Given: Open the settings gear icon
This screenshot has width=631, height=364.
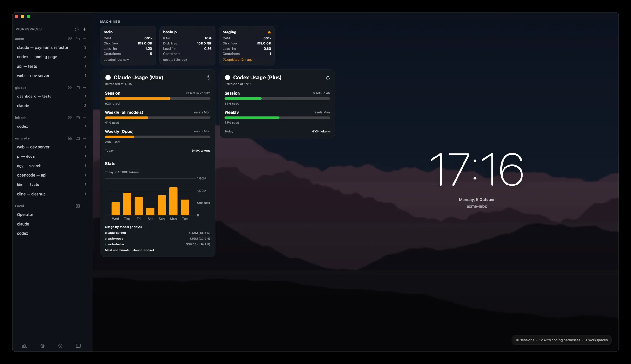Looking at the screenshot, I should tap(61, 346).
